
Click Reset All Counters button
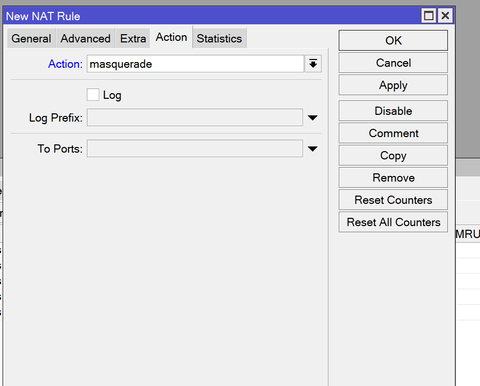pos(393,222)
